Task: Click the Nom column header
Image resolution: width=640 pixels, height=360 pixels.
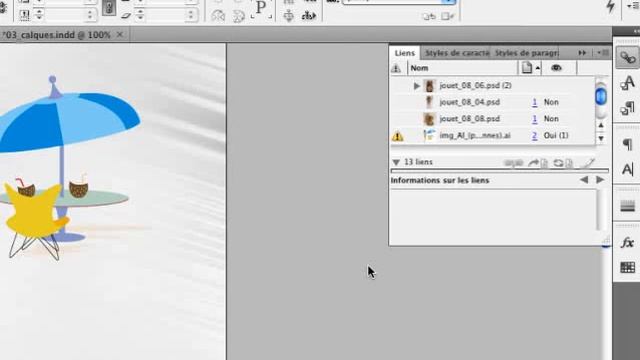Action: tap(462, 68)
